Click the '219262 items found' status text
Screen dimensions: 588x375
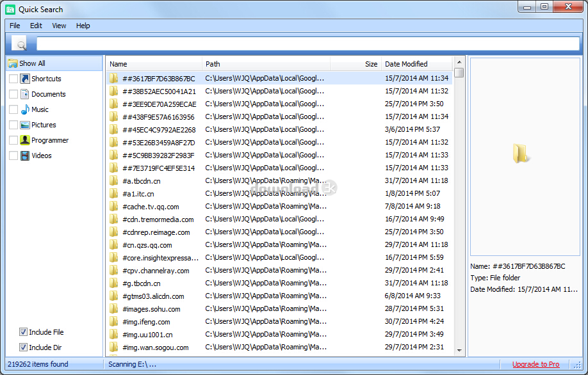tap(38, 364)
